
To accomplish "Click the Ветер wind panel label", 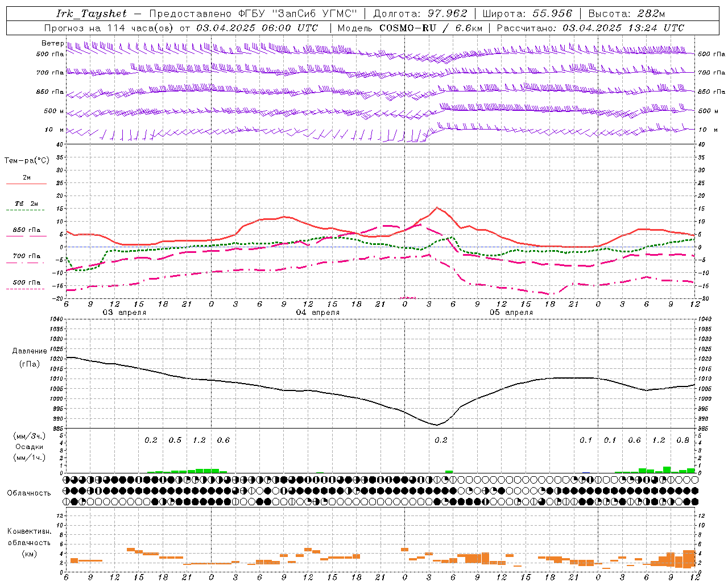I will pos(52,43).
